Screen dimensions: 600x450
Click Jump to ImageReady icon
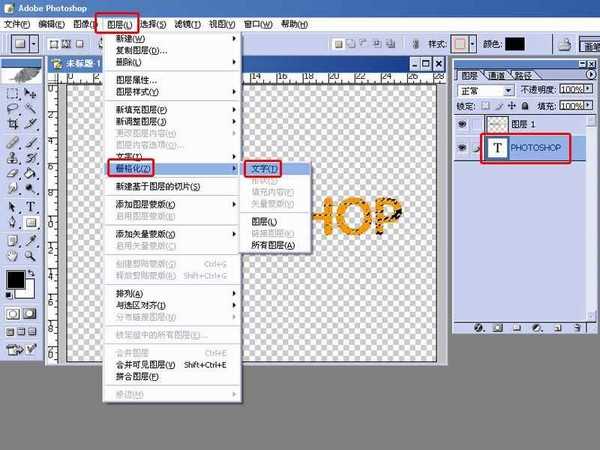coord(21,349)
